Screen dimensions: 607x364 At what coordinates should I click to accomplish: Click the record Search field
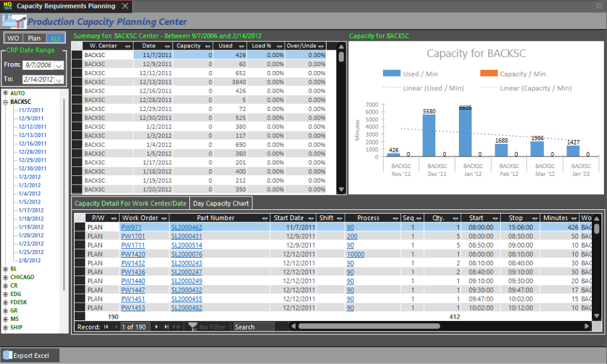click(253, 327)
